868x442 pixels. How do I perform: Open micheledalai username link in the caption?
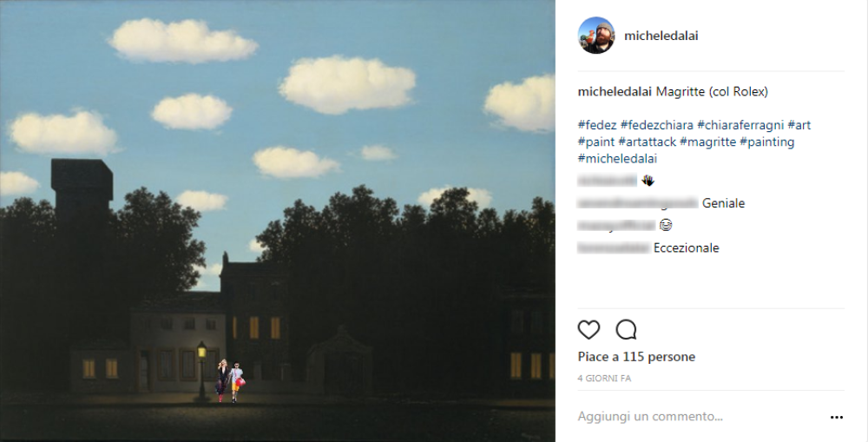[615, 93]
